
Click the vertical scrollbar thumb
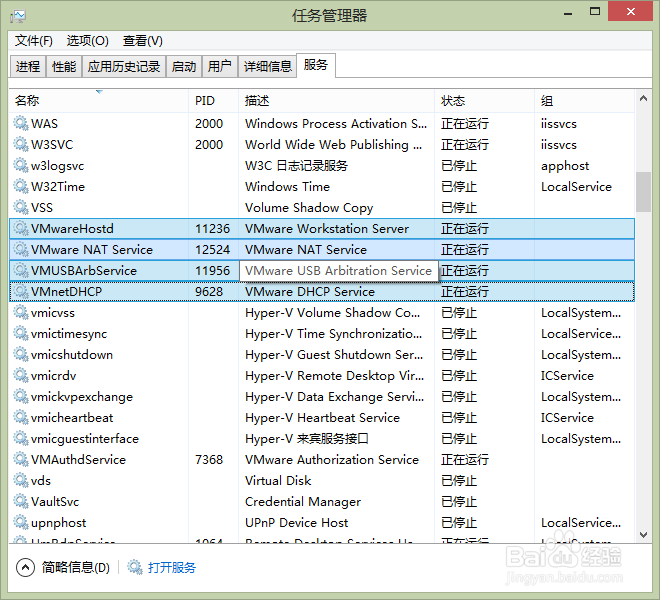643,192
